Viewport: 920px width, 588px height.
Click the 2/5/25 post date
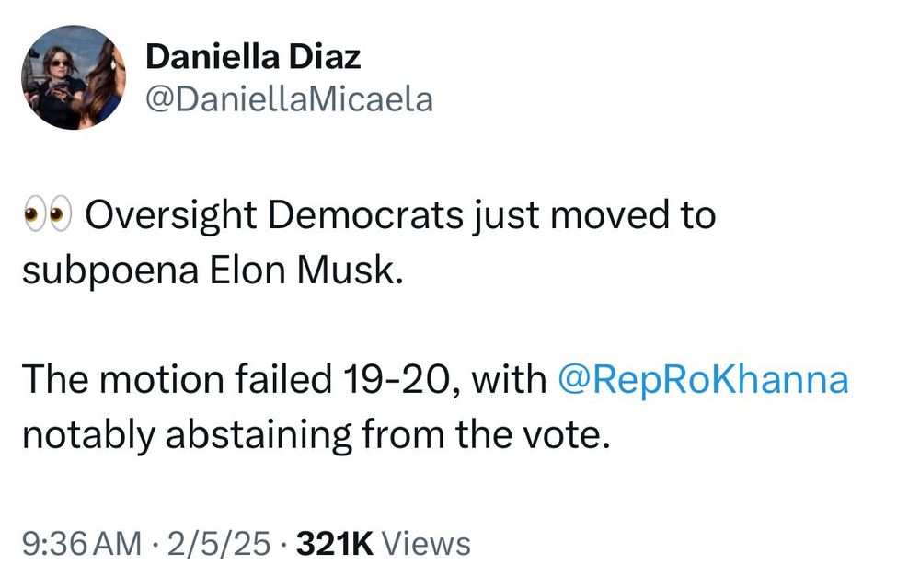click(x=216, y=543)
